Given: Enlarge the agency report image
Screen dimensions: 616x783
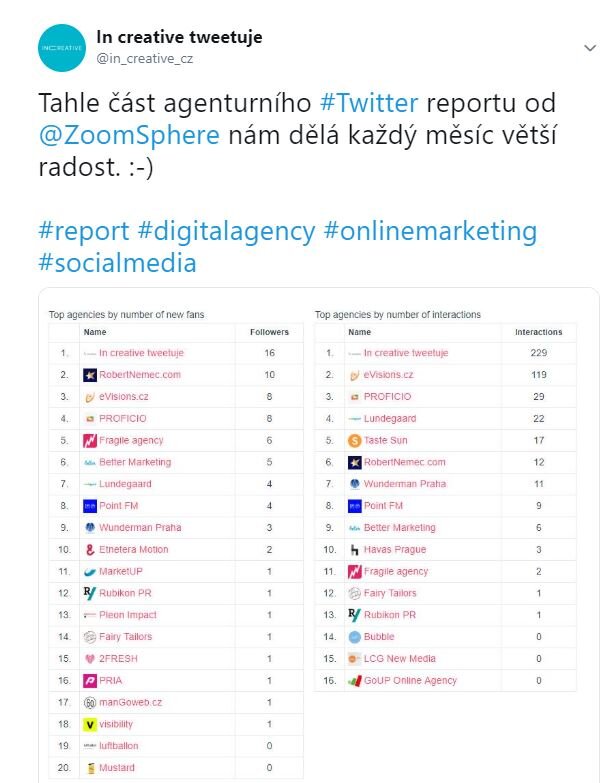Looking at the screenshot, I should (308, 540).
